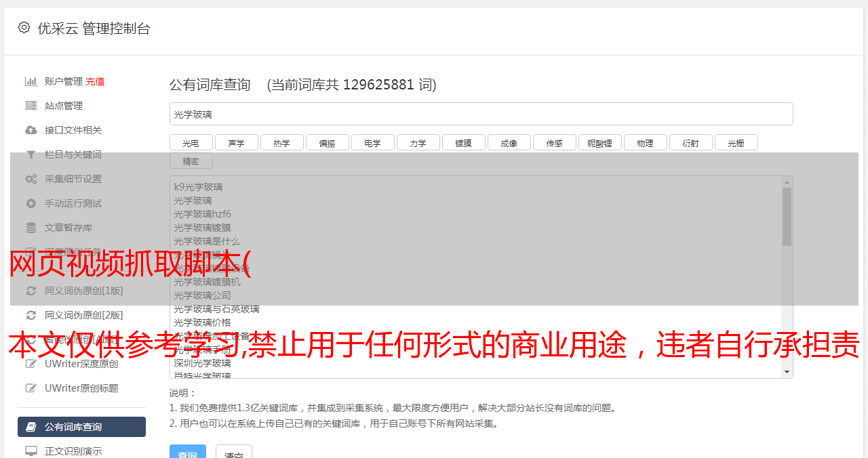Click the blue 查询 button
This screenshot has height=458, width=868.
(x=187, y=452)
